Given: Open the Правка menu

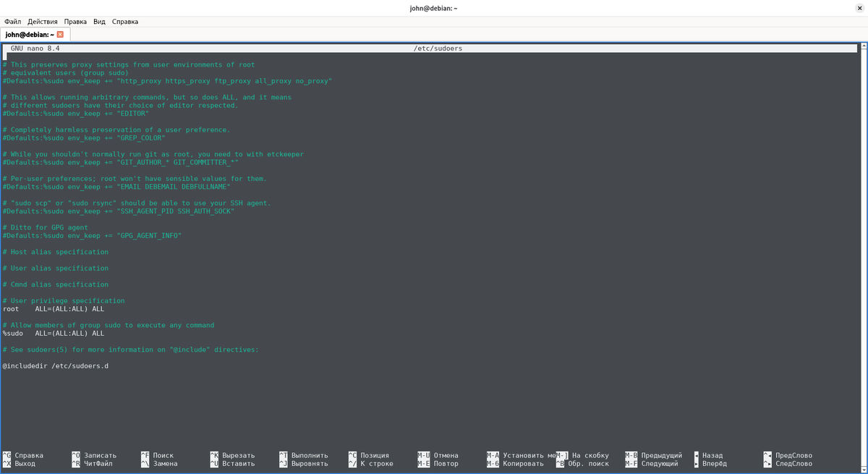Looking at the screenshot, I should (75, 22).
